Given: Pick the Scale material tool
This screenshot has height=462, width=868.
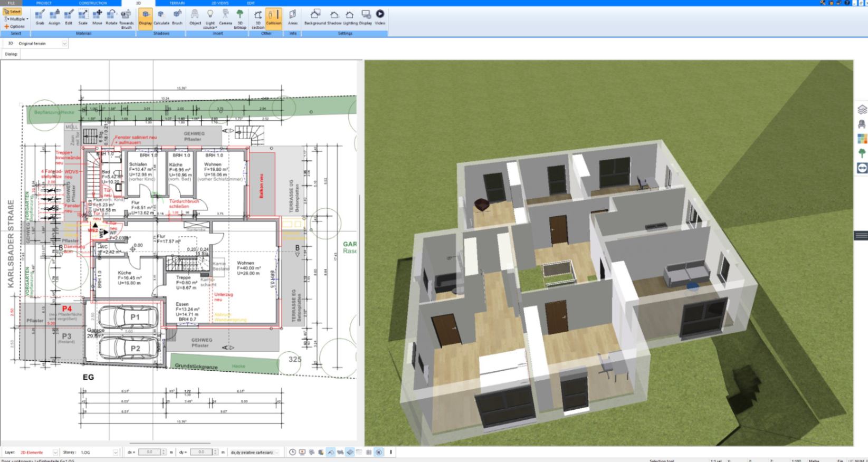Looking at the screenshot, I should coord(83,17).
